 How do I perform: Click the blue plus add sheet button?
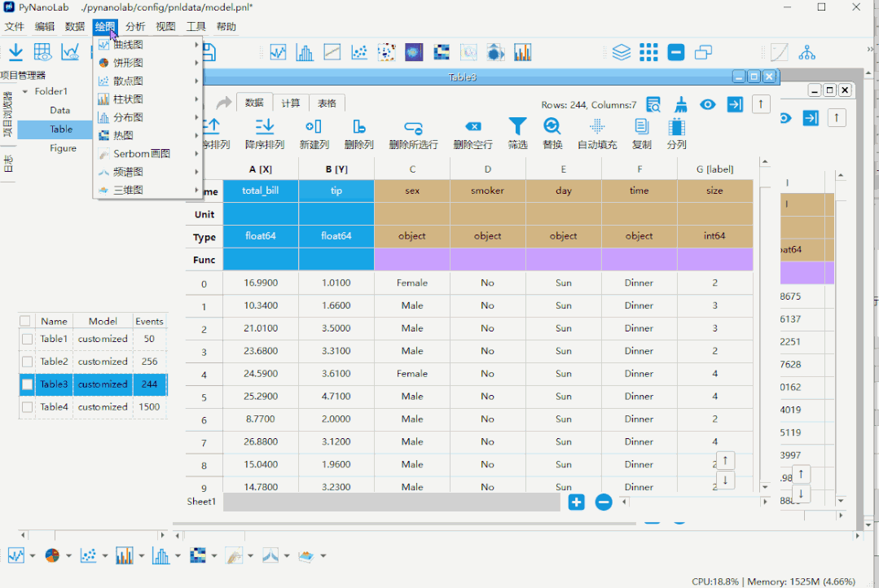[x=576, y=502]
